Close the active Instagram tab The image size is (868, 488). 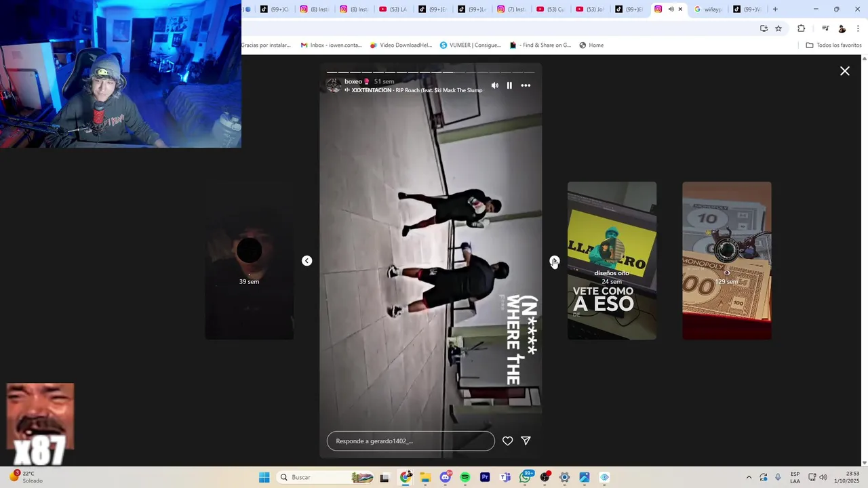point(680,9)
